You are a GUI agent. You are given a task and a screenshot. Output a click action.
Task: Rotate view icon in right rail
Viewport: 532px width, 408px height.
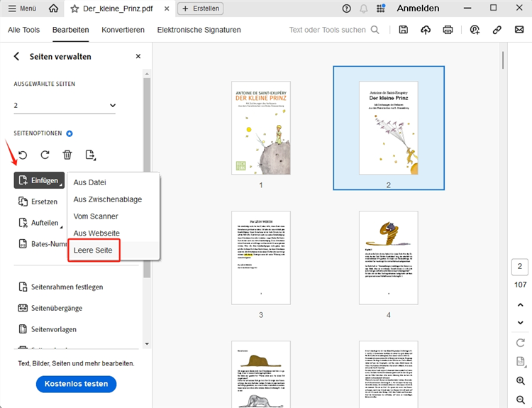521,343
